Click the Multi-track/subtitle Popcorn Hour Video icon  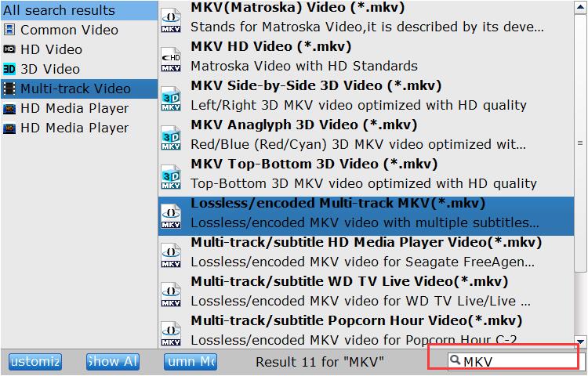click(x=171, y=333)
